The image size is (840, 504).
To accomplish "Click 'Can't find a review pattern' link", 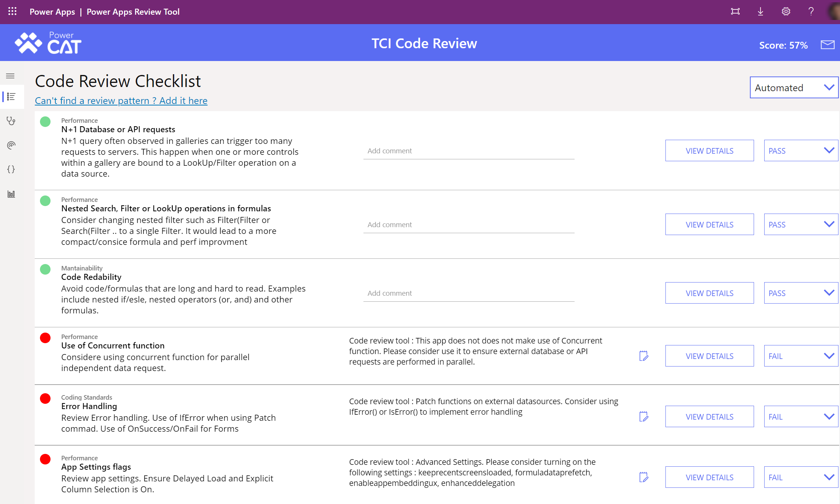I will (x=121, y=101).
